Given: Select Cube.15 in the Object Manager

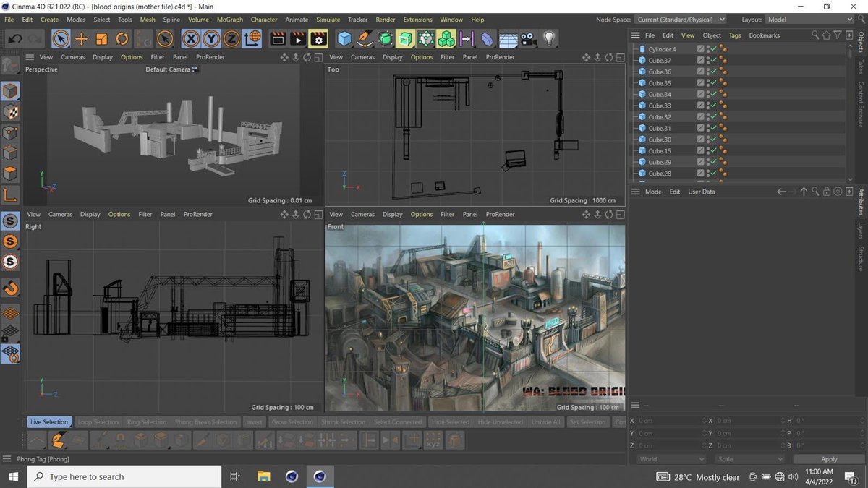Looking at the screenshot, I should [660, 151].
